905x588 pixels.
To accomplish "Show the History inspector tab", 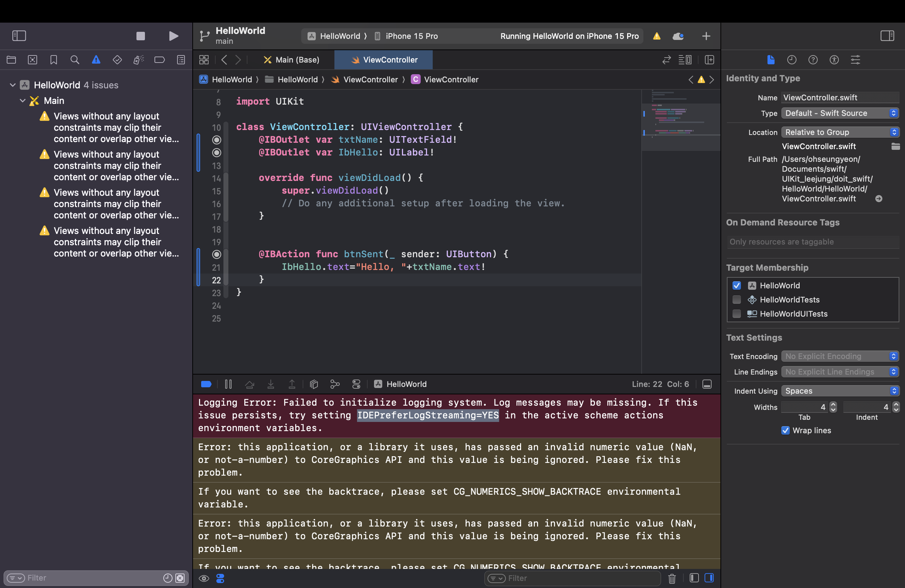I will click(x=792, y=60).
